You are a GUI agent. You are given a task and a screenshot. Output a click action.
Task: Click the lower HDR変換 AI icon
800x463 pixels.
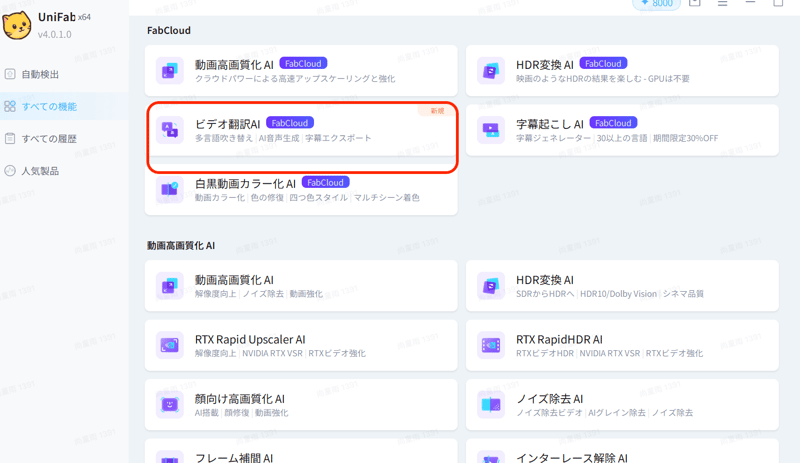491,286
